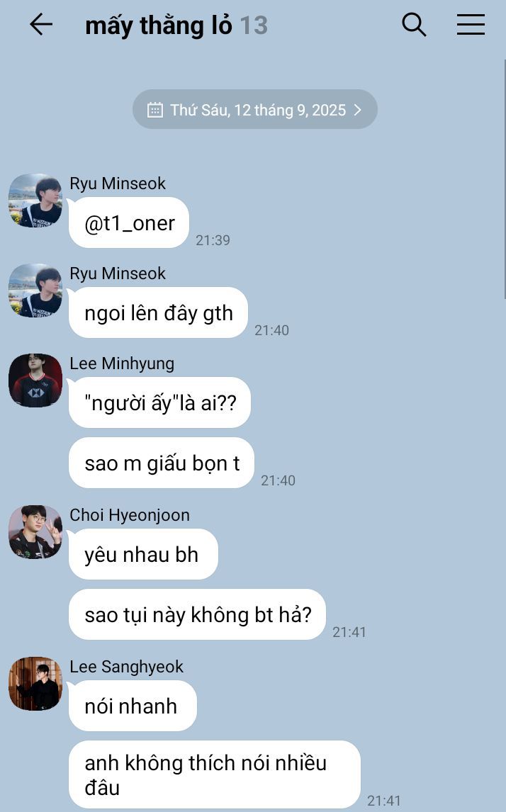Select the message "ngoi lên đây gth"
This screenshot has height=812, width=506.
159,312
